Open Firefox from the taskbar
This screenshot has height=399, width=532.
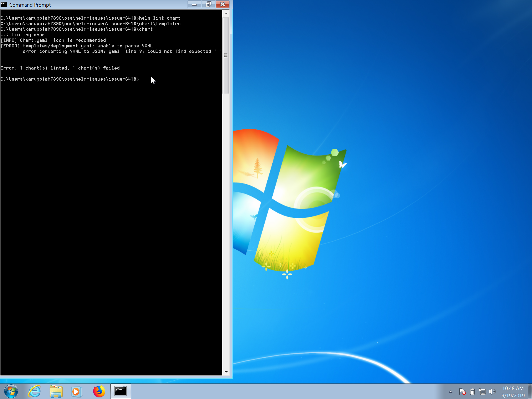click(99, 391)
